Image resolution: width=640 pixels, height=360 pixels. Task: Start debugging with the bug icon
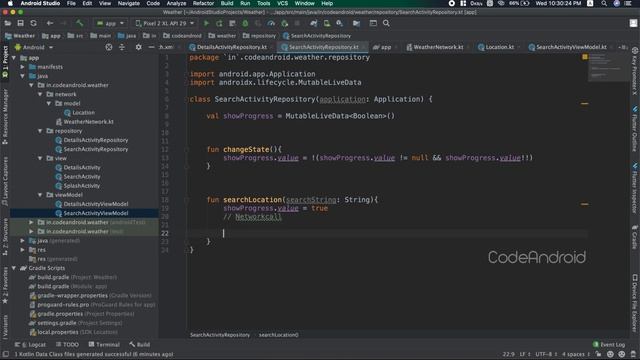pyautogui.click(x=245, y=23)
